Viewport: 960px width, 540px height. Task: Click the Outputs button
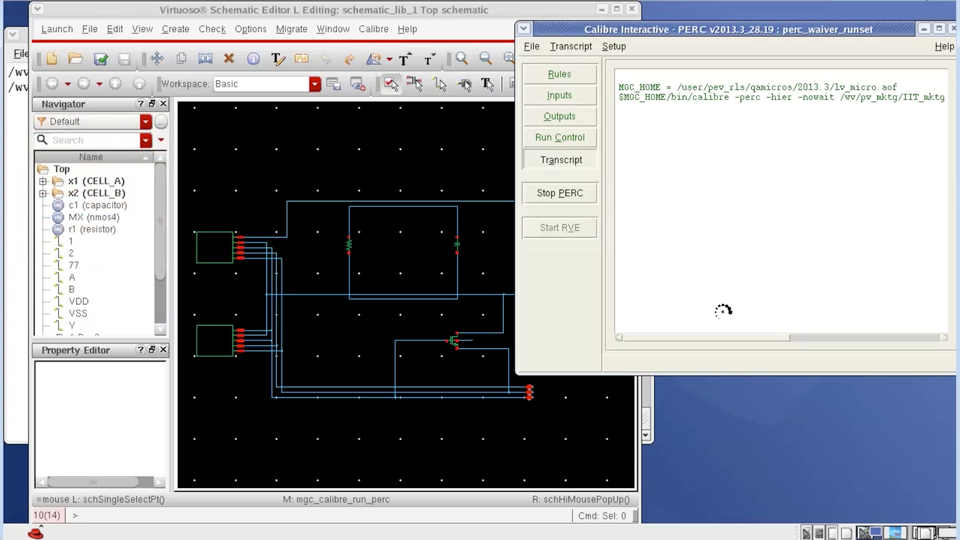[x=560, y=116]
